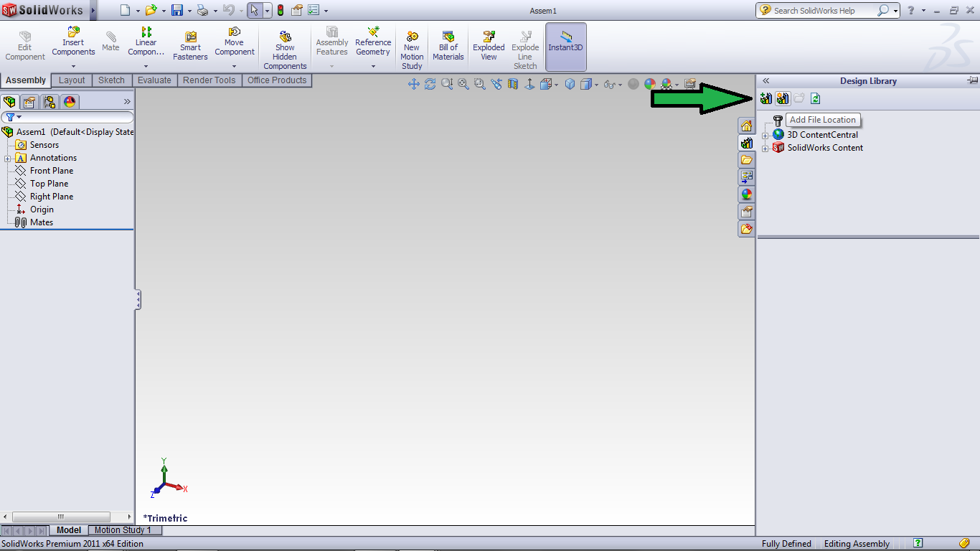Expand SolidWorks menu arrow beside logo

93,10
